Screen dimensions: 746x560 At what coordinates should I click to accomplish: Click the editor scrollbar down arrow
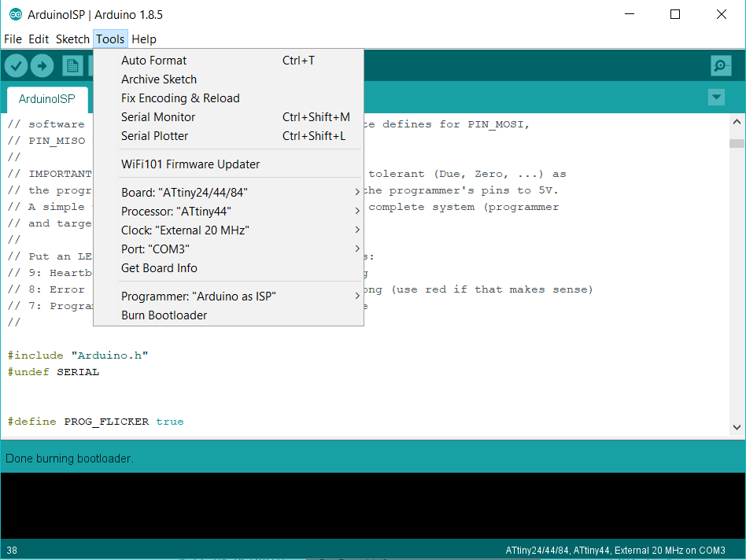coord(737,427)
